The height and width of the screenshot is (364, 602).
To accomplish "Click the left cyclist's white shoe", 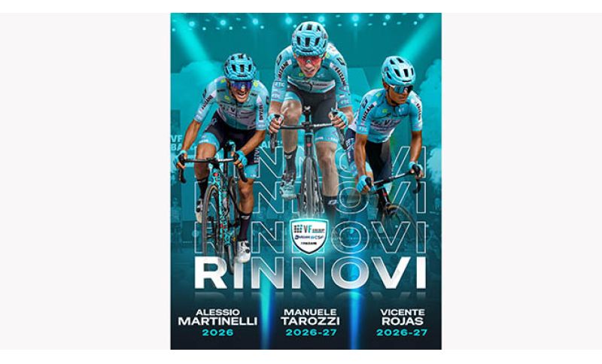I will click(x=242, y=251).
